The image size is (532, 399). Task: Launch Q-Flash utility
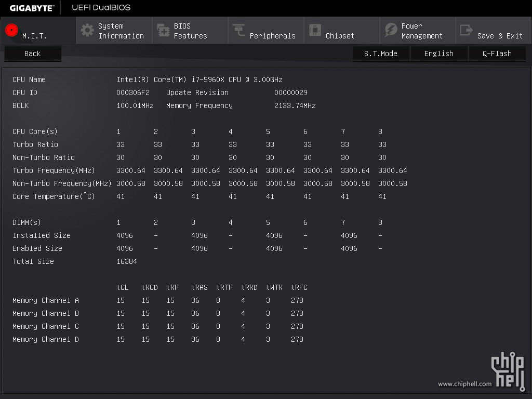point(497,54)
